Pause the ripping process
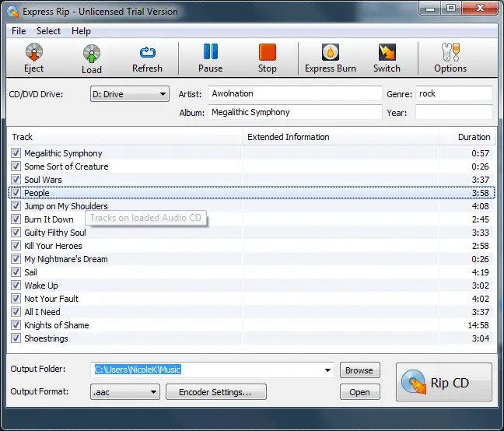504x431 pixels. pyautogui.click(x=211, y=59)
